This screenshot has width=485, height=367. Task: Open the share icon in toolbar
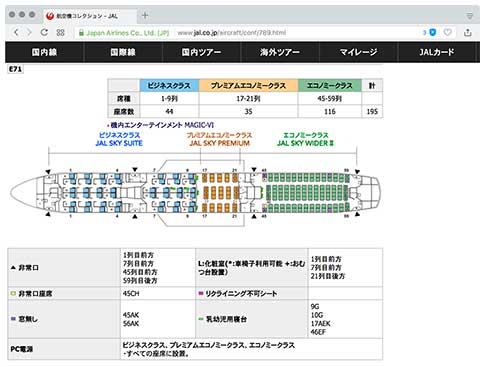tap(468, 32)
